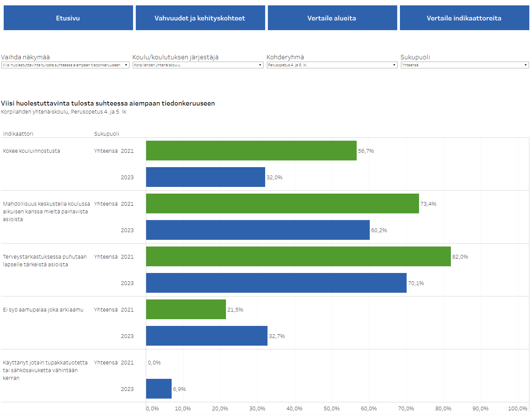Screen dimensions: 532x415
Task: Select the Kokee kouluinnostusta indicator label
Action: tap(32, 151)
